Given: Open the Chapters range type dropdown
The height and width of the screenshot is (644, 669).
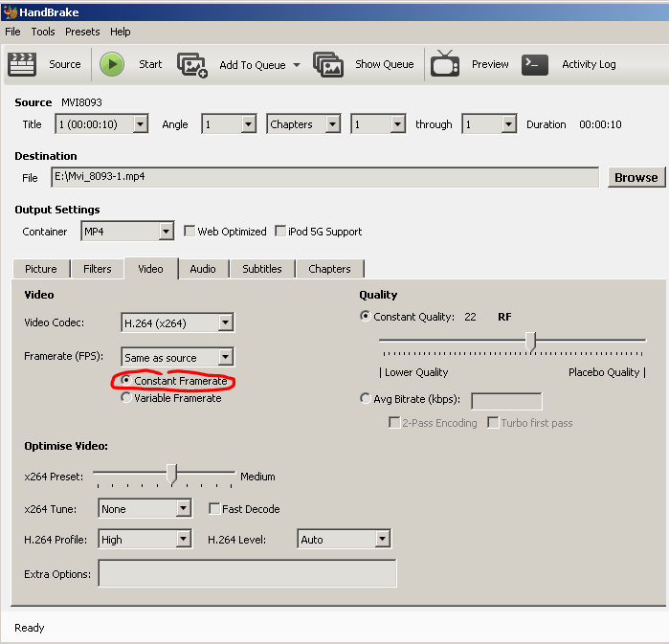Looking at the screenshot, I should click(x=332, y=124).
